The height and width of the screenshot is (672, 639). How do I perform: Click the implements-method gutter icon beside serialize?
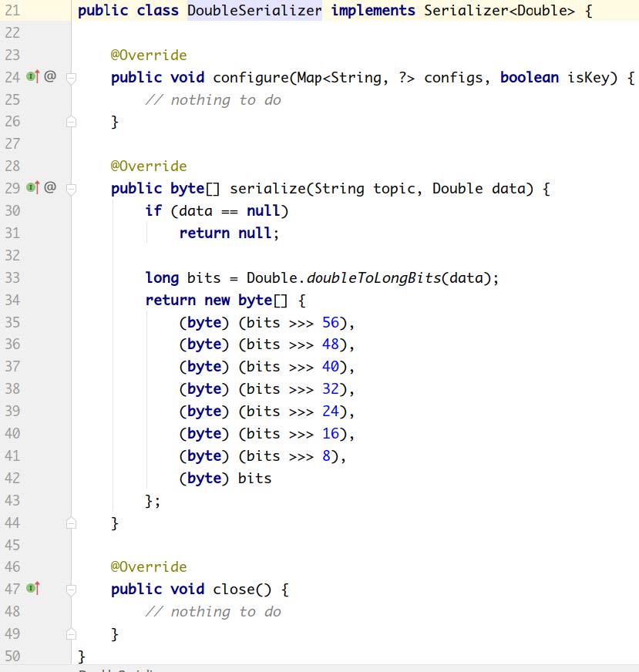coord(32,188)
